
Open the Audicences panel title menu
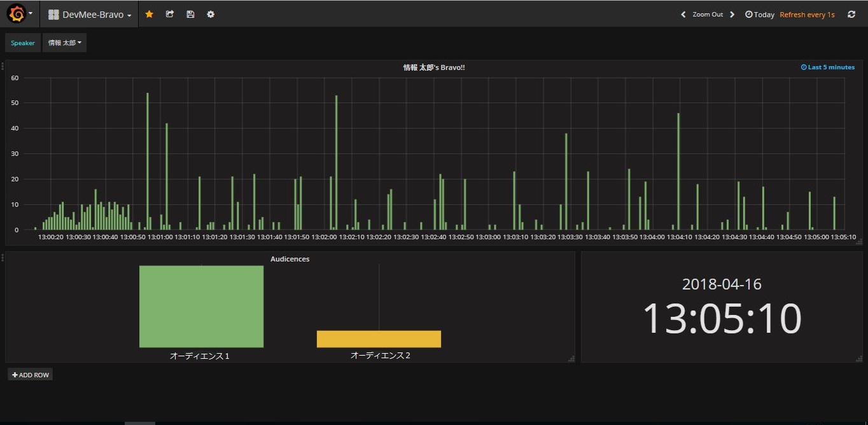tap(290, 259)
